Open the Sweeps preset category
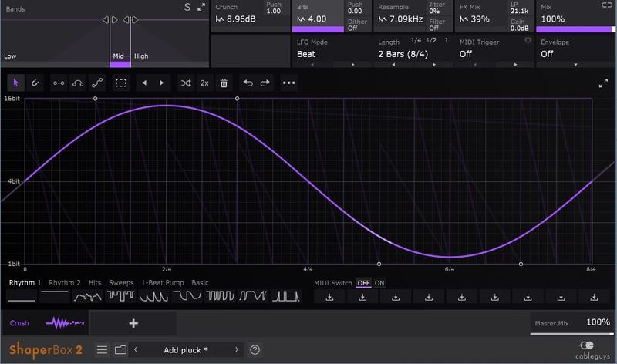Screen dimensions: 617x364 click(x=120, y=283)
